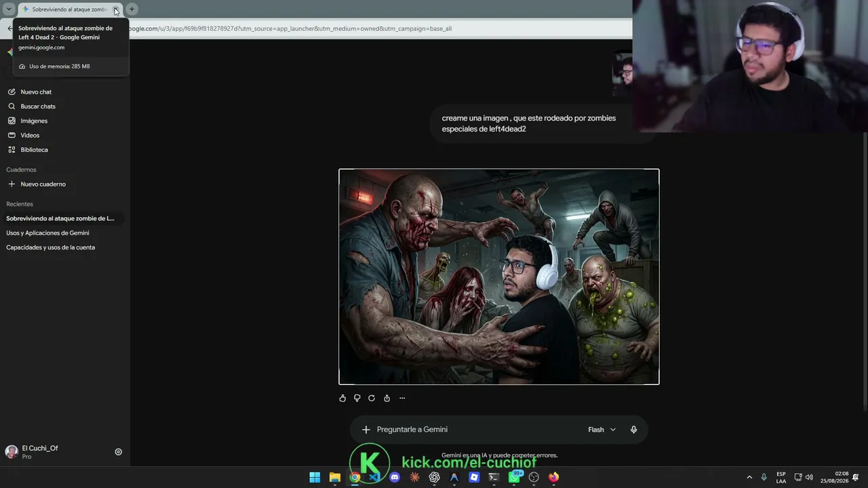Image resolution: width=868 pixels, height=488 pixels.
Task: Open File Explorer from the taskbar
Action: (x=335, y=477)
